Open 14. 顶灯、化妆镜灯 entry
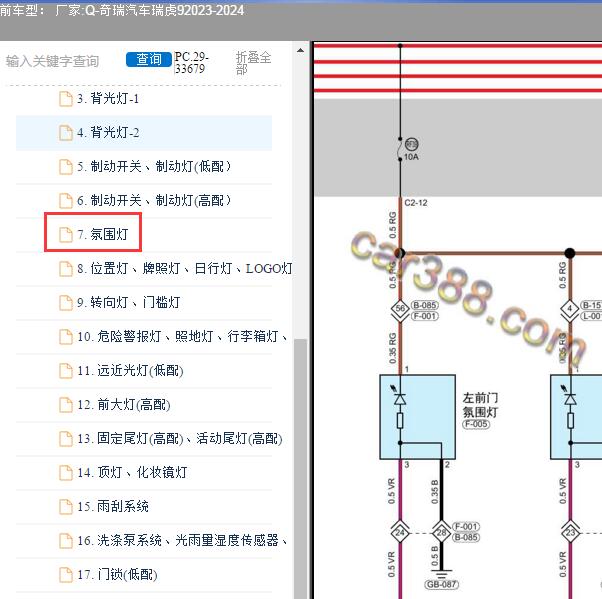The height and width of the screenshot is (599, 602). [x=132, y=472]
